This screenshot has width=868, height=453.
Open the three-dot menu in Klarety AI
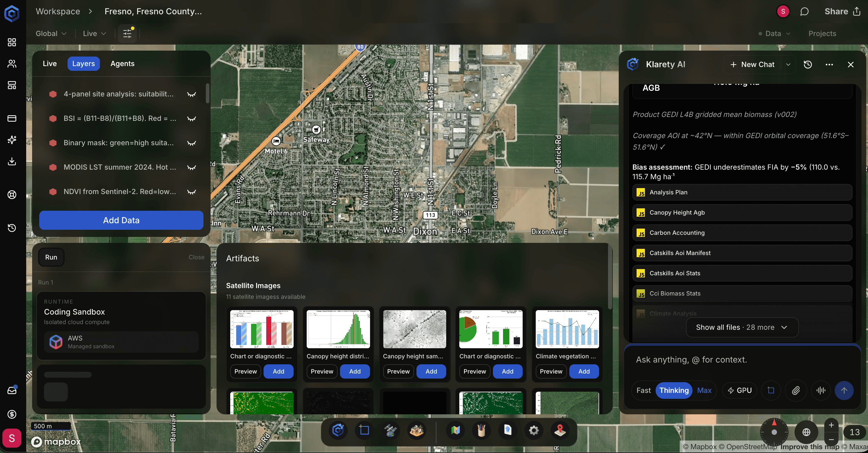(829, 64)
